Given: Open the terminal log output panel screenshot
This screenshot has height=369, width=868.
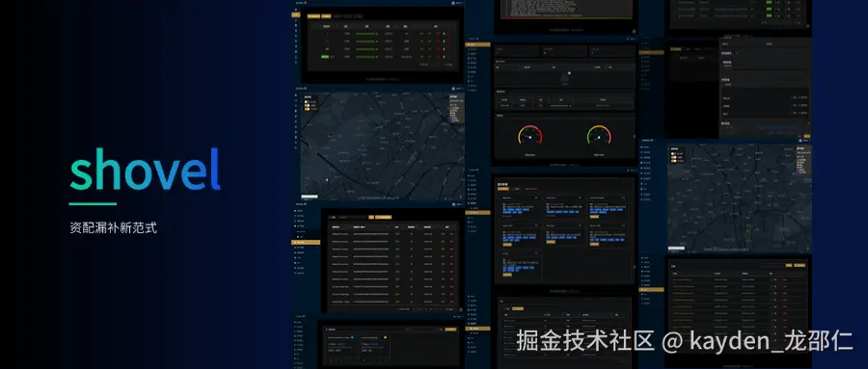Looking at the screenshot, I should (x=567, y=9).
